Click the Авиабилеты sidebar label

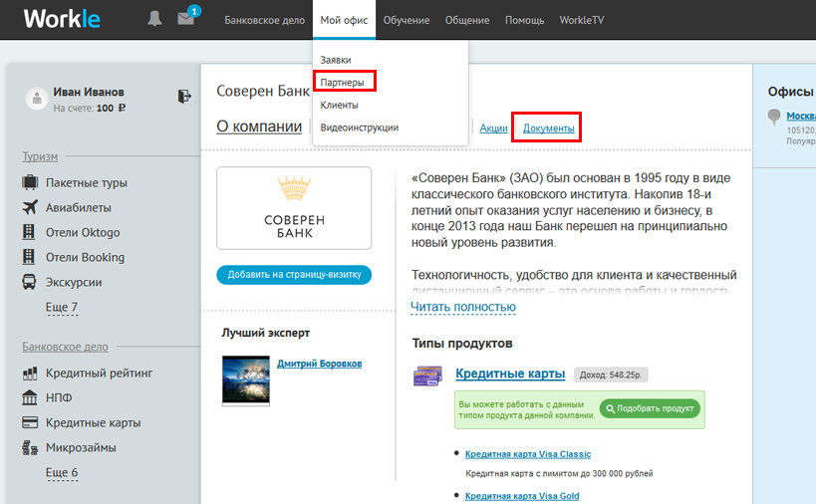[79, 207]
